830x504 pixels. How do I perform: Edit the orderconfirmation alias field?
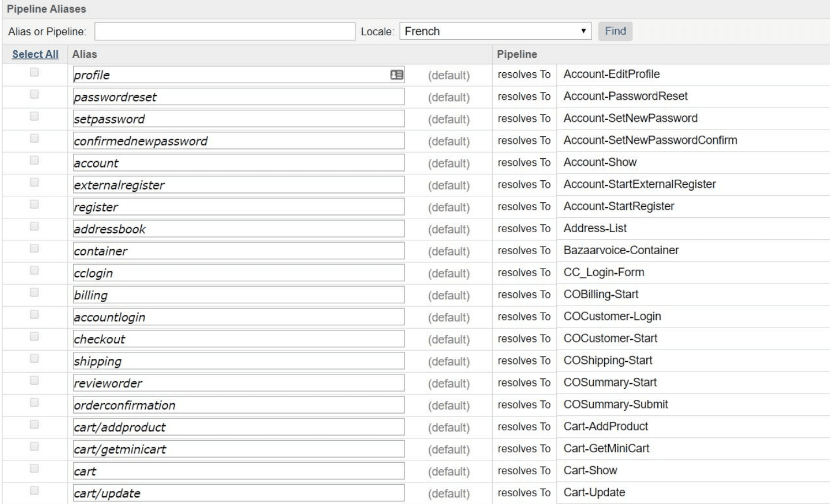tap(238, 406)
